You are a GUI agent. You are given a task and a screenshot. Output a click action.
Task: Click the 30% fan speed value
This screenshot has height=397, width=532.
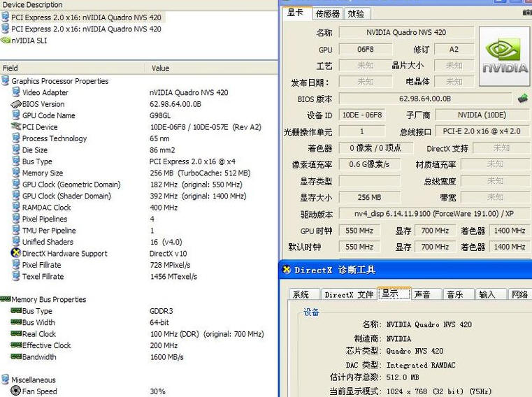click(158, 391)
